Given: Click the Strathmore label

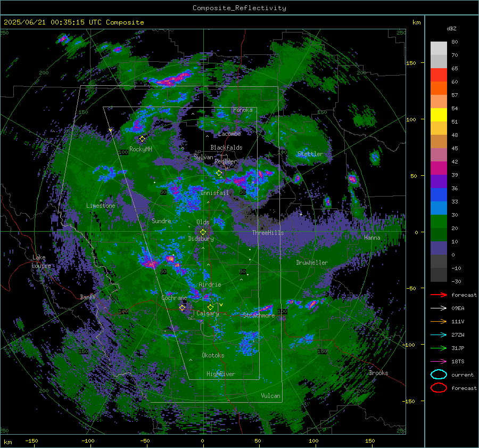Looking at the screenshot, I should click(x=259, y=315).
